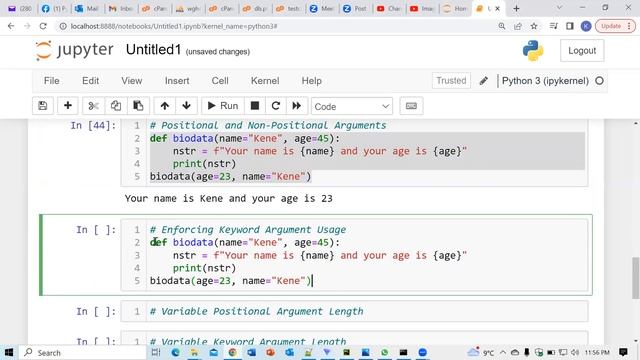Click the Chrome Update button
Viewport: 640px width, 360px height.
[x=615, y=26]
